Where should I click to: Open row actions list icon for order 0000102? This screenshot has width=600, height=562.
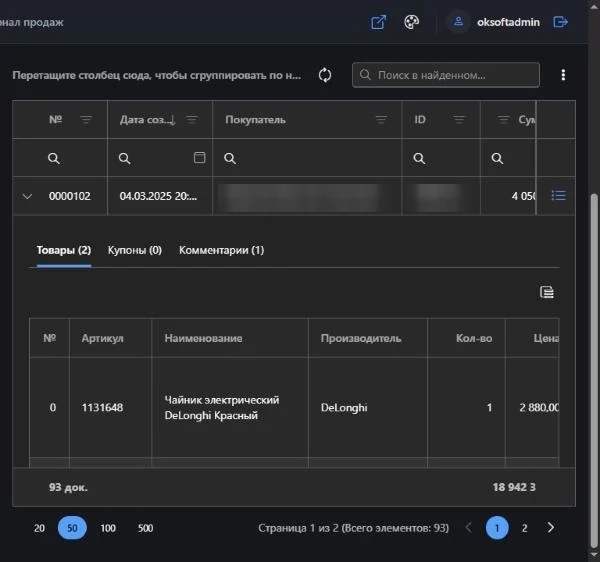[559, 195]
